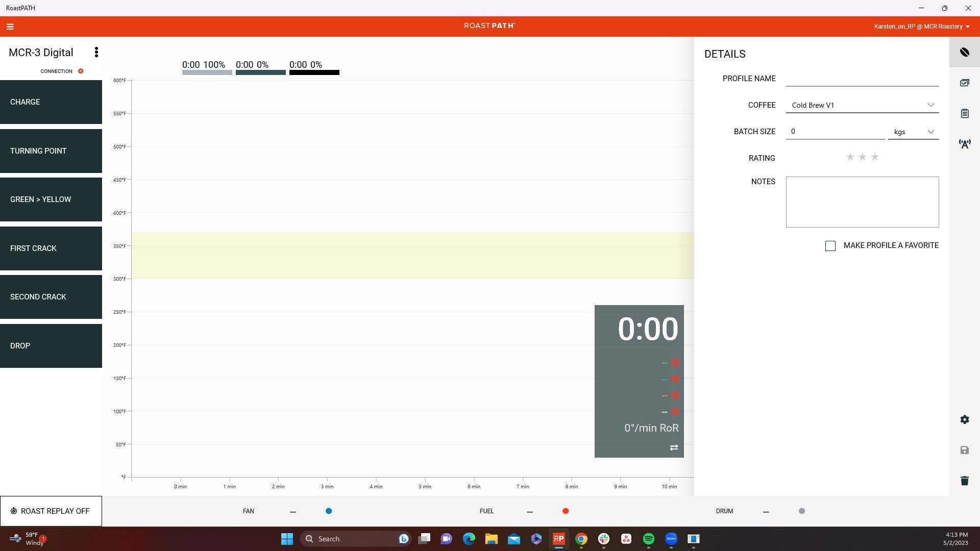This screenshot has height=551, width=980.
Task: Toggle the green curve red indicator
Action: [675, 363]
